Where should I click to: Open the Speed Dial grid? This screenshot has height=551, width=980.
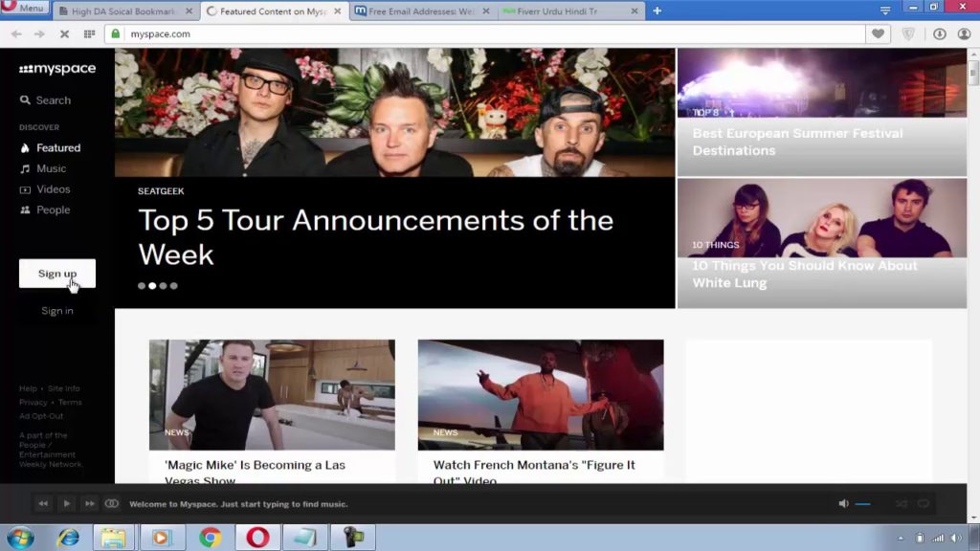[89, 33]
